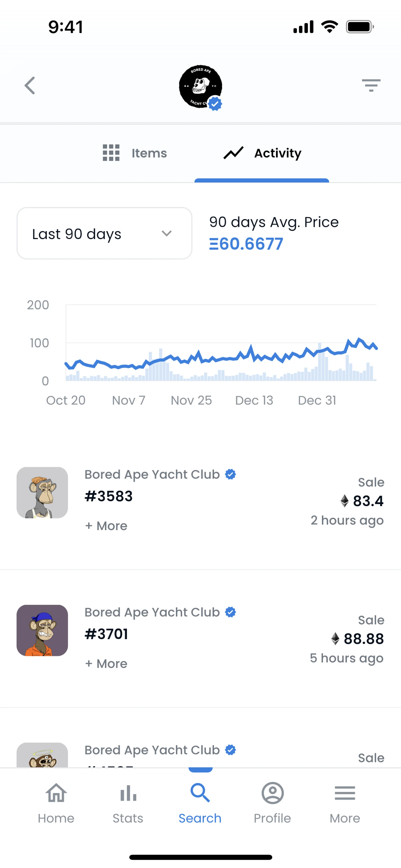Screen dimensions: 401x868
Task: Switch to the Items tab
Action: click(135, 153)
